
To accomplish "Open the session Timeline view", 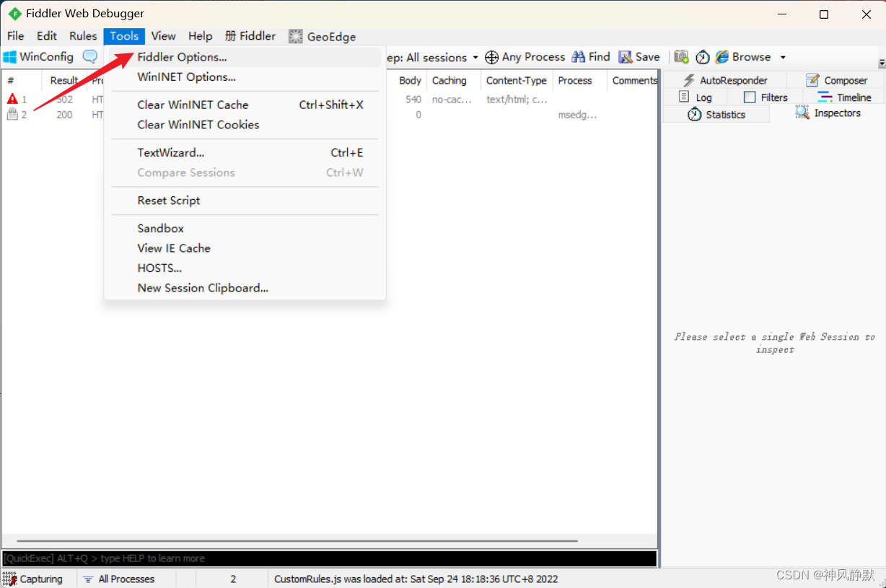I will tap(846, 96).
